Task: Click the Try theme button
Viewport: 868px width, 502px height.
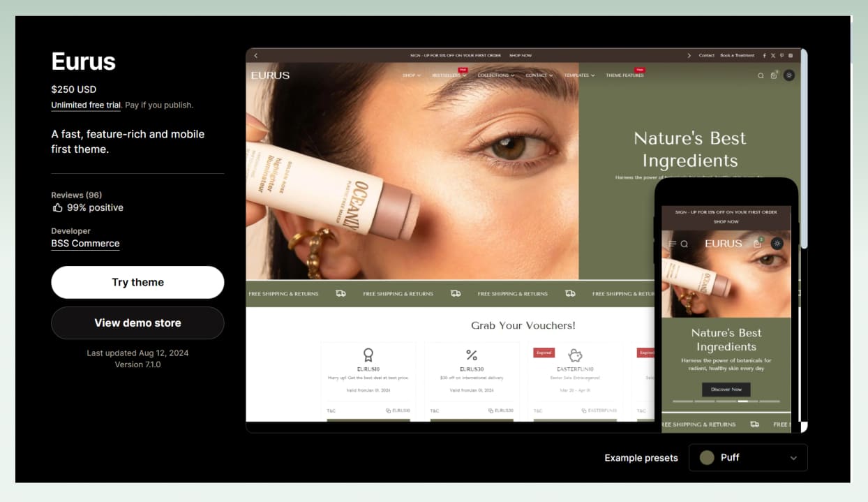Action: tap(137, 282)
